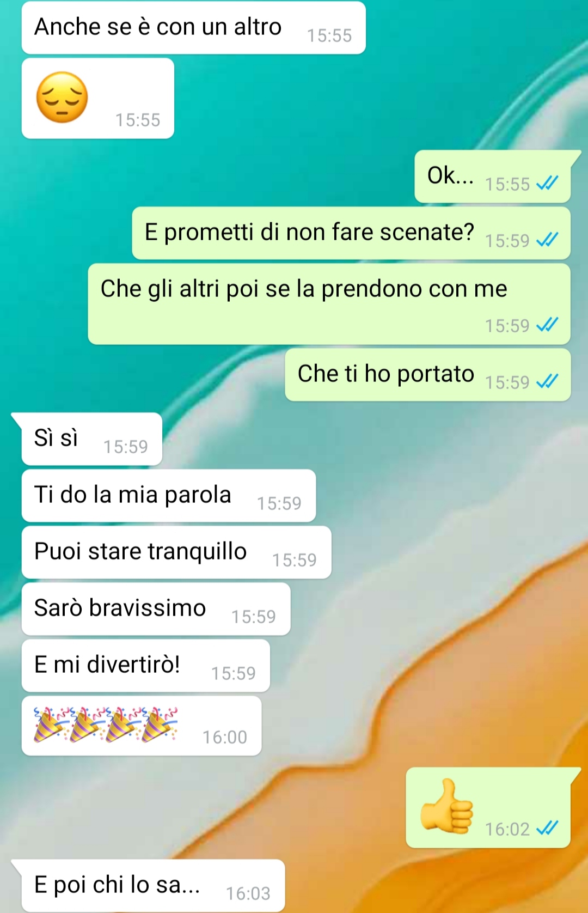The image size is (588, 913).
Task: Select the 'Sarò bravissimo' message
Action: (x=156, y=609)
